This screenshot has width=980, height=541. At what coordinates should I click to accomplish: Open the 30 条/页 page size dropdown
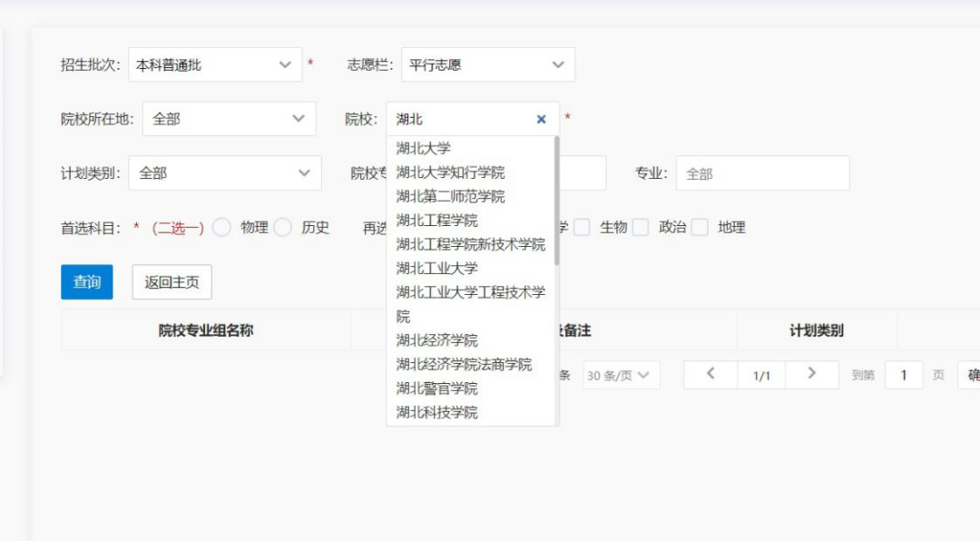point(622,375)
